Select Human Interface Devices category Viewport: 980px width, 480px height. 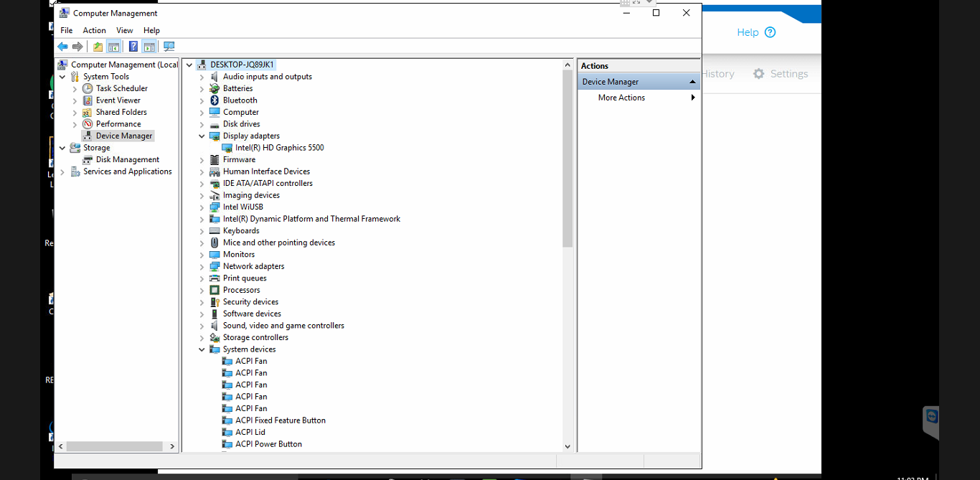pyautogui.click(x=267, y=171)
